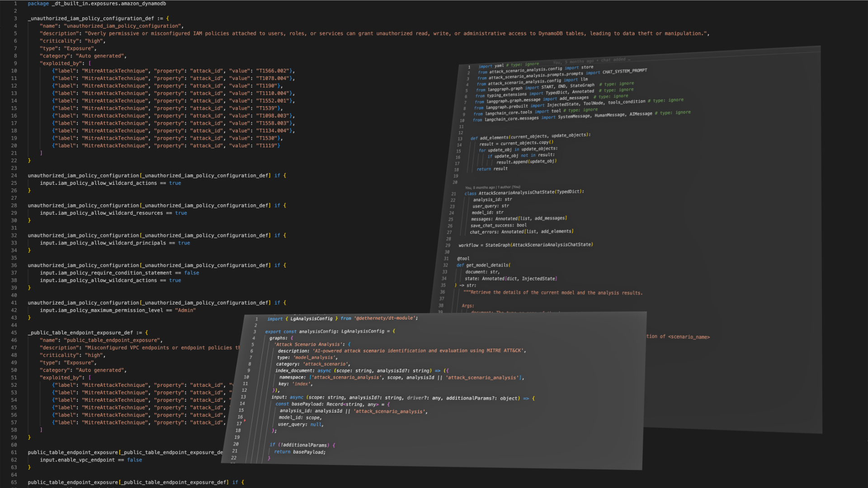Click the get_model_details function definition
Viewport: 868px width, 488px height.
click(487, 265)
